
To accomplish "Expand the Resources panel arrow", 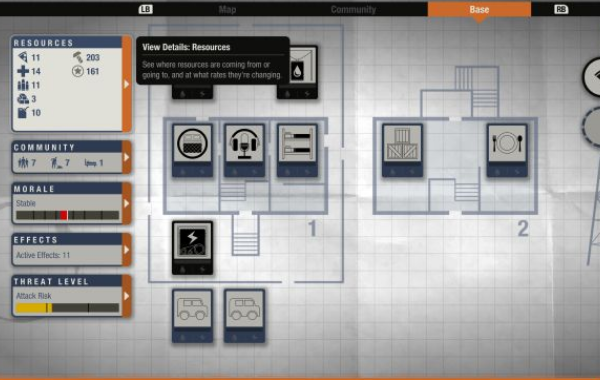I will pos(127,84).
